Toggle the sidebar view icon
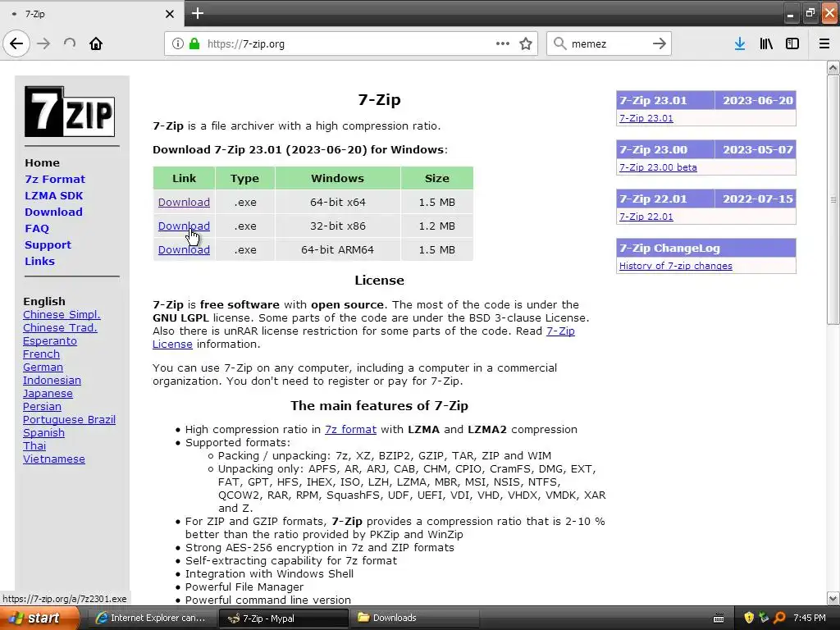The height and width of the screenshot is (630, 840). pyautogui.click(x=792, y=43)
